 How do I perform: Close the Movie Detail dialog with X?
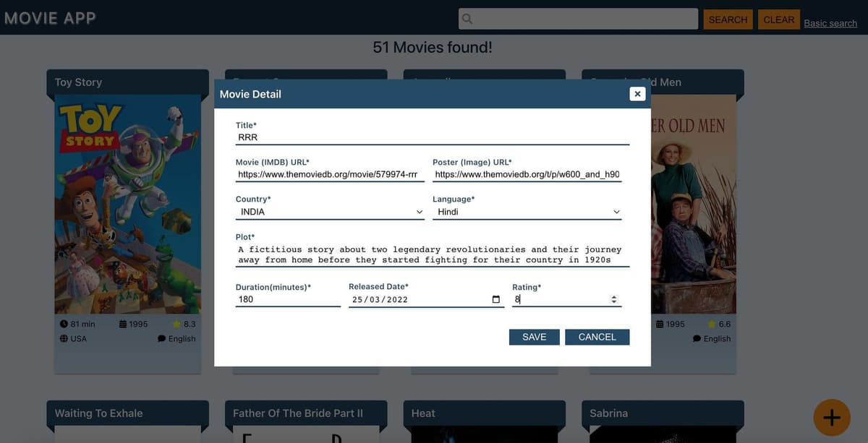click(x=637, y=94)
